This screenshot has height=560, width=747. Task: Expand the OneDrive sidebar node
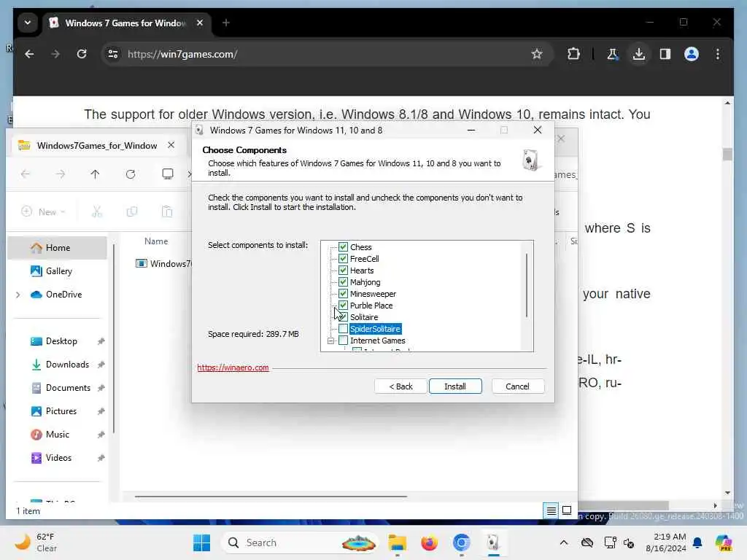(18, 295)
